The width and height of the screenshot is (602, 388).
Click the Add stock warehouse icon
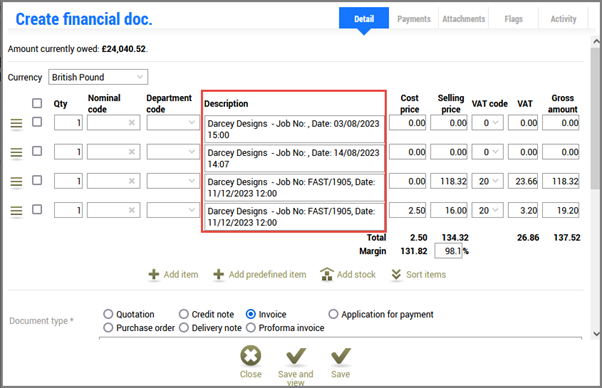pyautogui.click(x=327, y=274)
